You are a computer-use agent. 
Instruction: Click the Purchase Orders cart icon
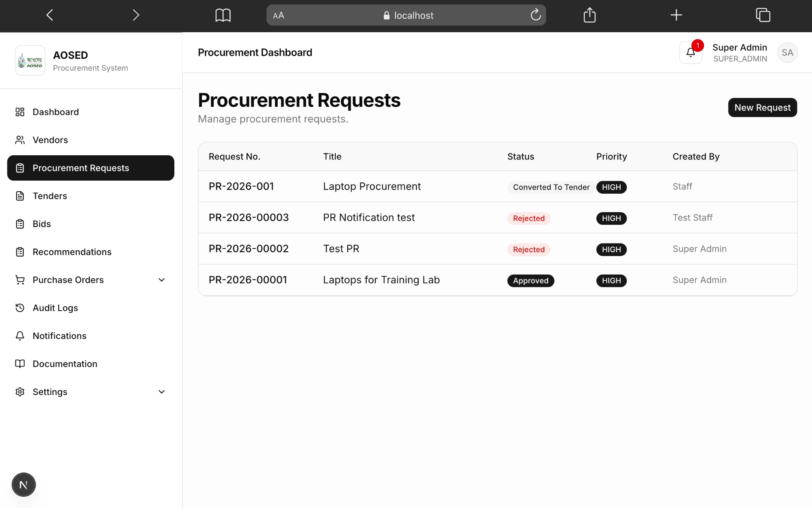point(20,280)
